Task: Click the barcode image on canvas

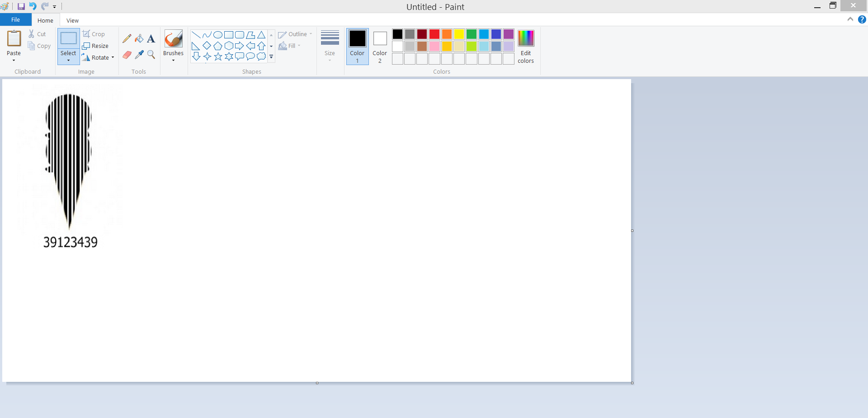Action: coord(69,161)
